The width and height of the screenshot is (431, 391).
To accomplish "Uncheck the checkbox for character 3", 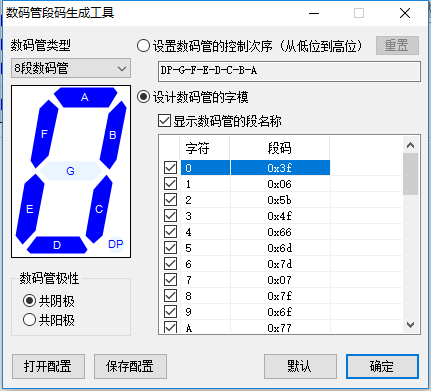I will click(x=170, y=216).
